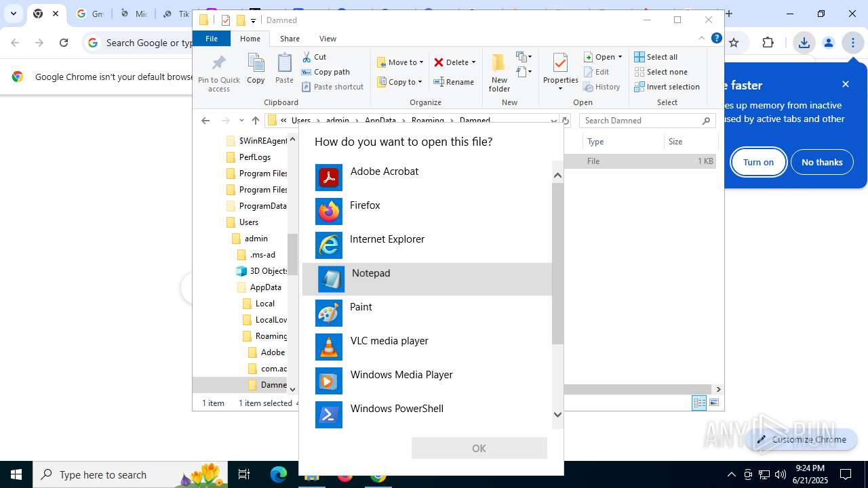Open the Move to dropdown
The width and height of the screenshot is (868, 488).
point(400,62)
